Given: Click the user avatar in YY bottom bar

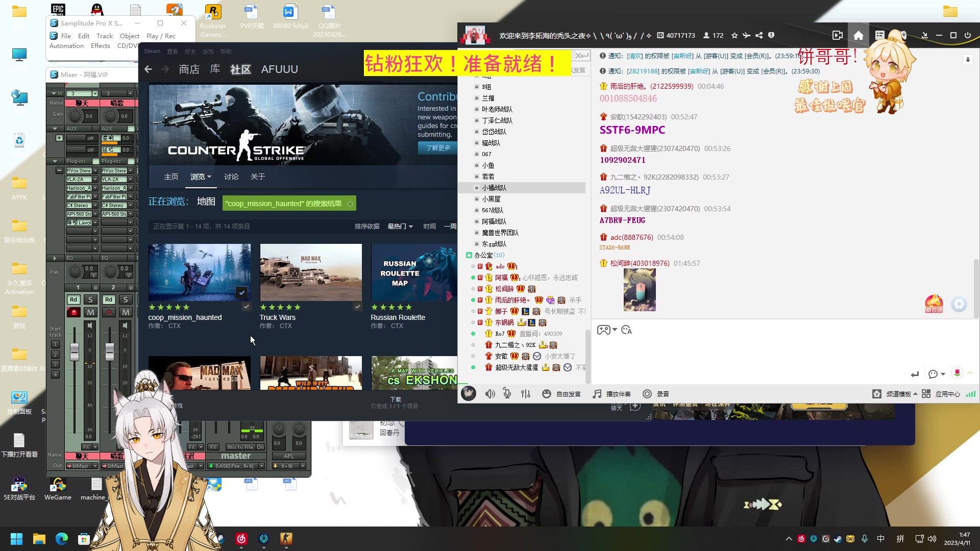Looking at the screenshot, I should [469, 393].
